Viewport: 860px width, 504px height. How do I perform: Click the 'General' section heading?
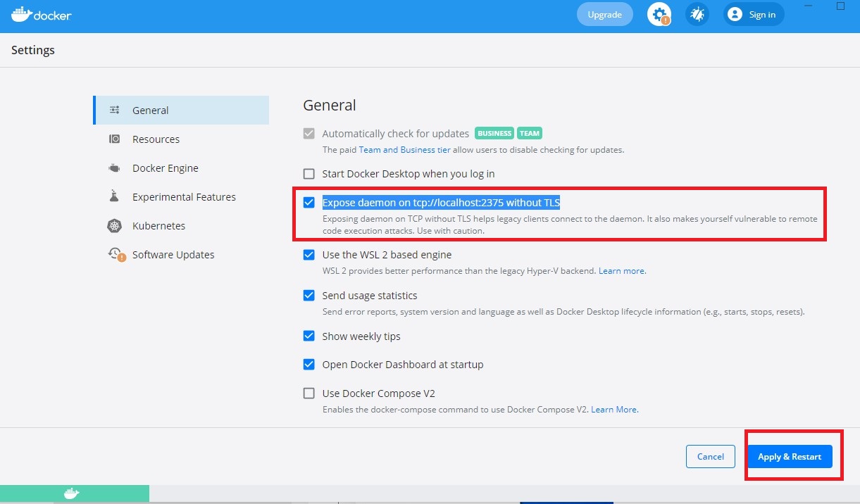330,106
